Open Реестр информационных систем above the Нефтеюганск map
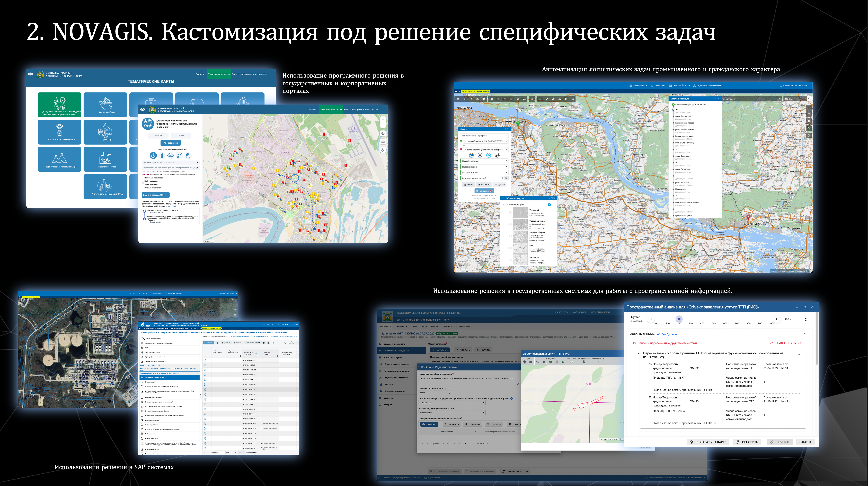868x486 pixels. (x=361, y=109)
